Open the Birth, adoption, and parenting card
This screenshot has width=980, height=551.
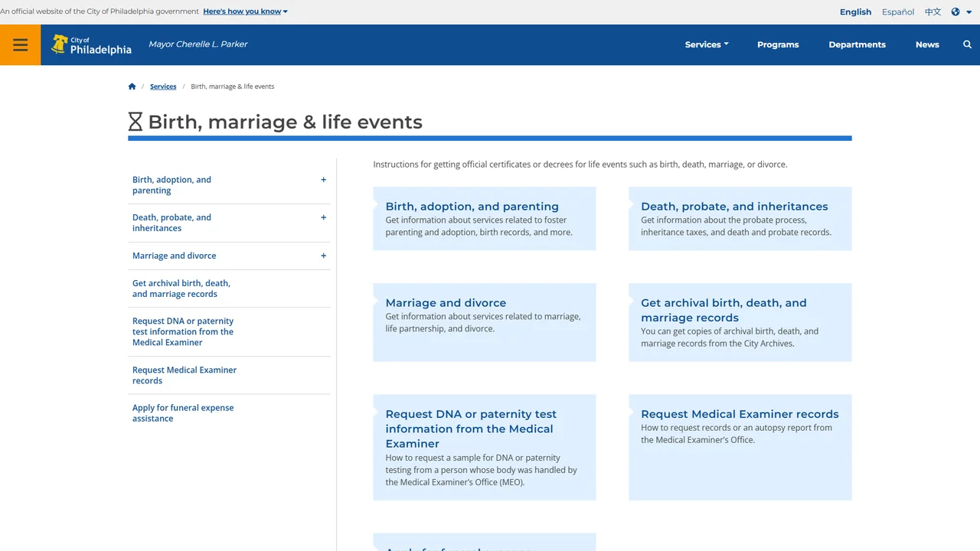pos(485,218)
